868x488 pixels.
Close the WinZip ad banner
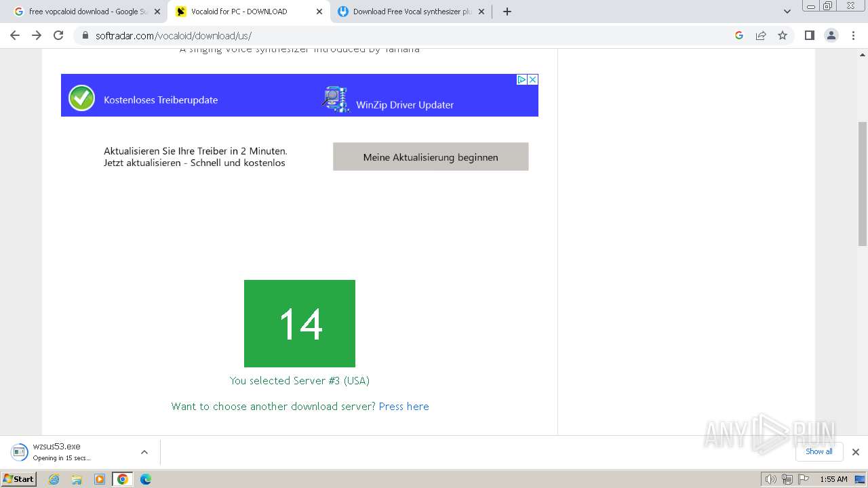pos(533,79)
